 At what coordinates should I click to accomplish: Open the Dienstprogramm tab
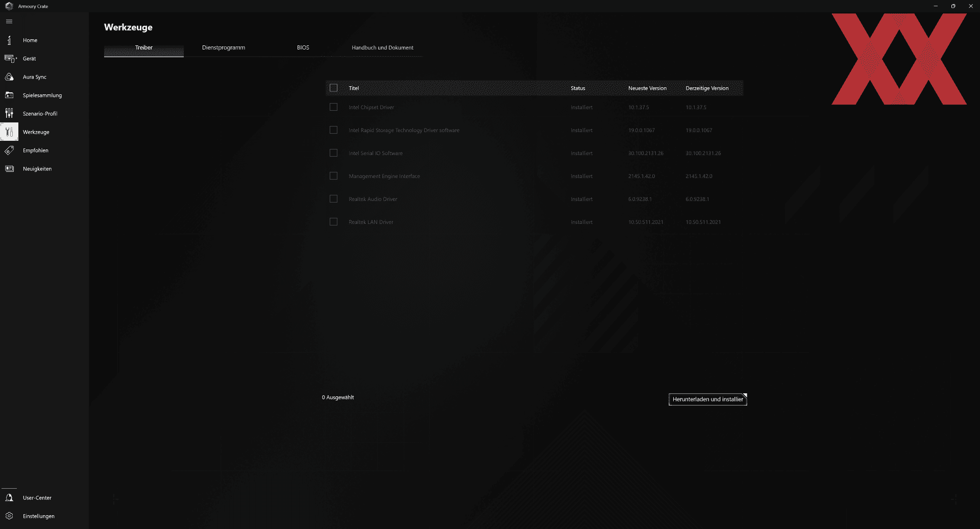(x=224, y=48)
